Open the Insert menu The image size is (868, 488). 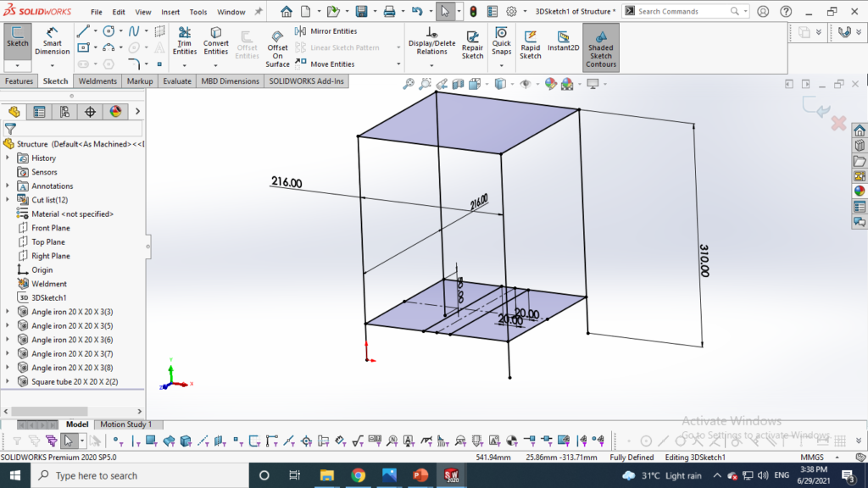click(170, 12)
